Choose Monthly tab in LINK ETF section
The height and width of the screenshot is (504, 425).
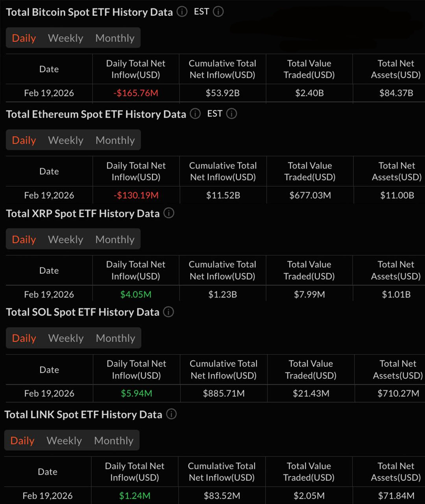point(114,441)
